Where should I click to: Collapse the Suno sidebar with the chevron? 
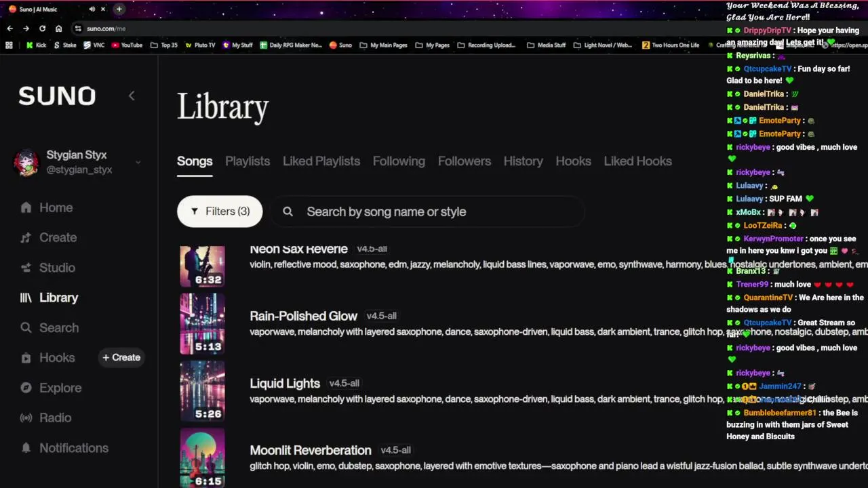tap(132, 96)
